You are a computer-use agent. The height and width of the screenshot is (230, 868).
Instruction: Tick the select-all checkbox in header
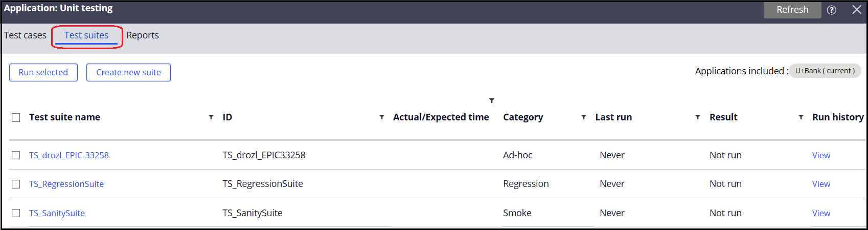tap(16, 117)
